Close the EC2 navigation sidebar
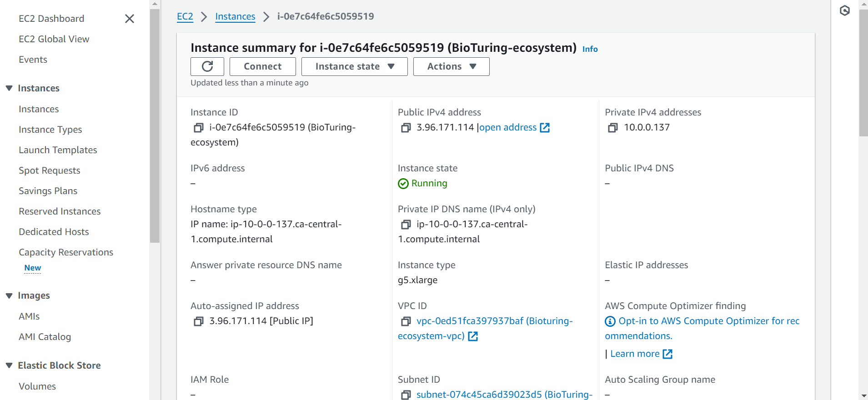 pos(130,19)
